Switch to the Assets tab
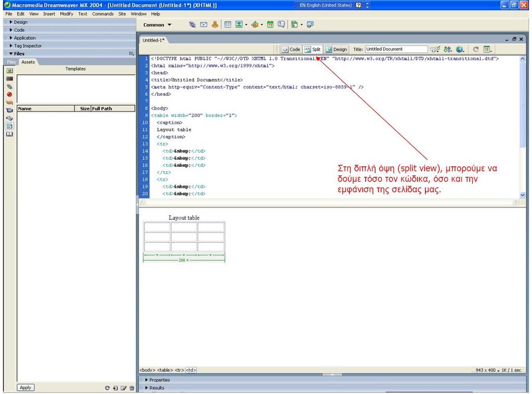The width and height of the screenshot is (532, 394). [28, 62]
